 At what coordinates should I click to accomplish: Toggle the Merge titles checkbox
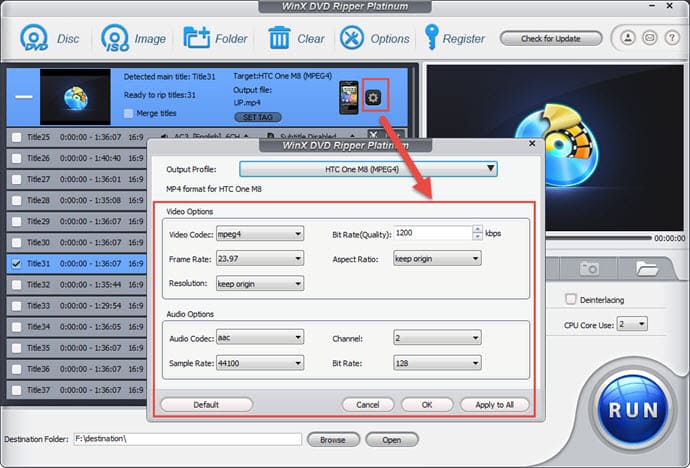pyautogui.click(x=128, y=113)
